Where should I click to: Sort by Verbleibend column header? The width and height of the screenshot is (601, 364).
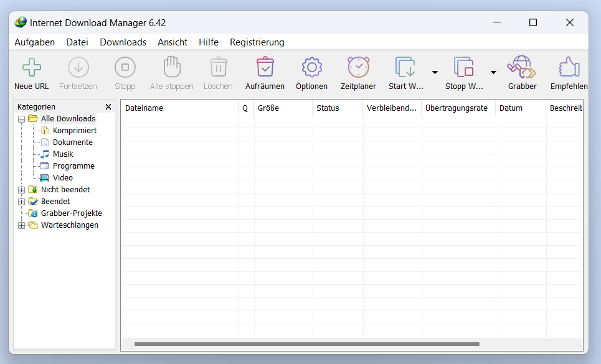tap(392, 108)
